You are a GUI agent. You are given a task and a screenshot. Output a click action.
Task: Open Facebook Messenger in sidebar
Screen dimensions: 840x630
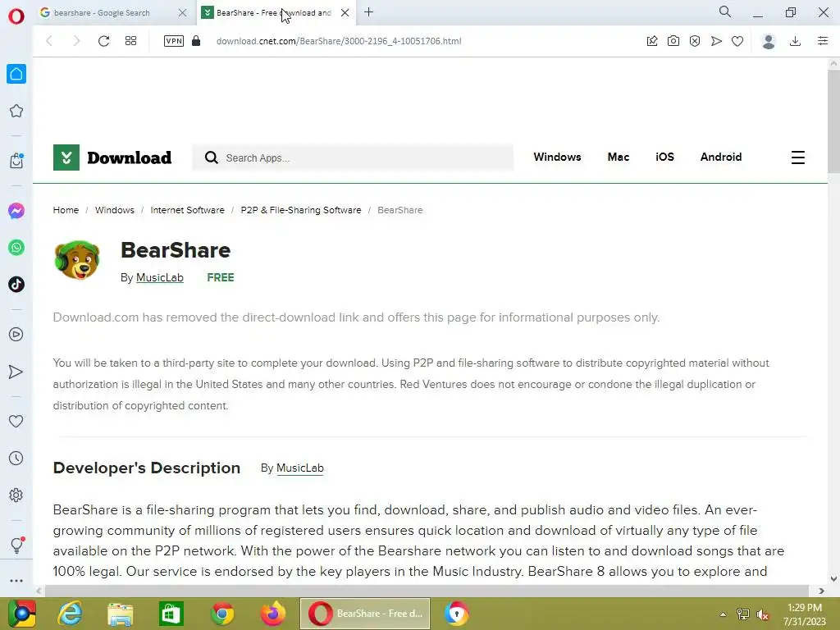(x=16, y=211)
